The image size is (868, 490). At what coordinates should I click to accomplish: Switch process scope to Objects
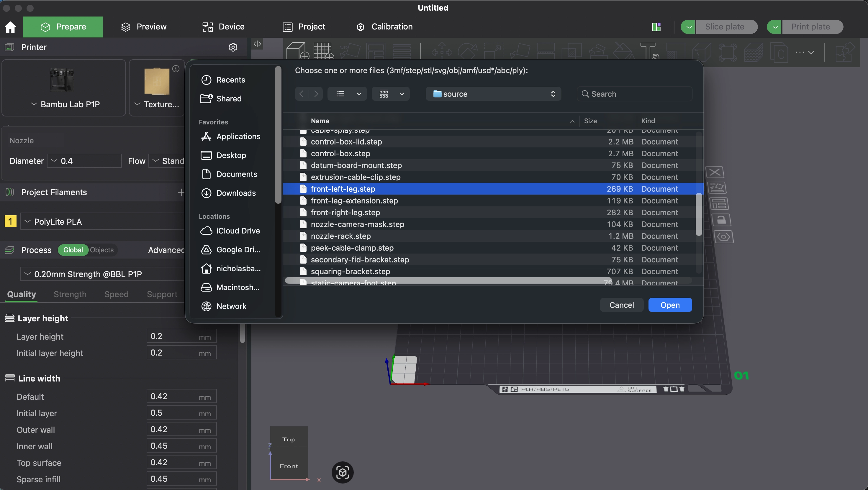pos(102,250)
